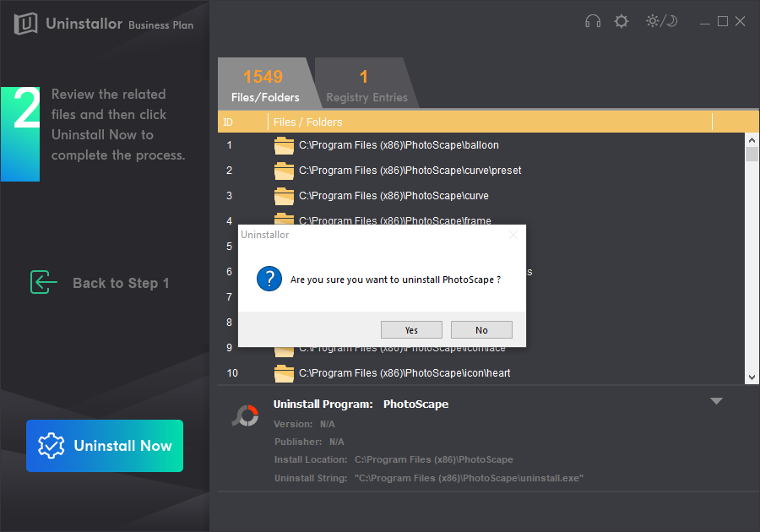
Task: Select the C:\Program Files (x86)\PhotoScape\balloon path
Action: pos(399,145)
